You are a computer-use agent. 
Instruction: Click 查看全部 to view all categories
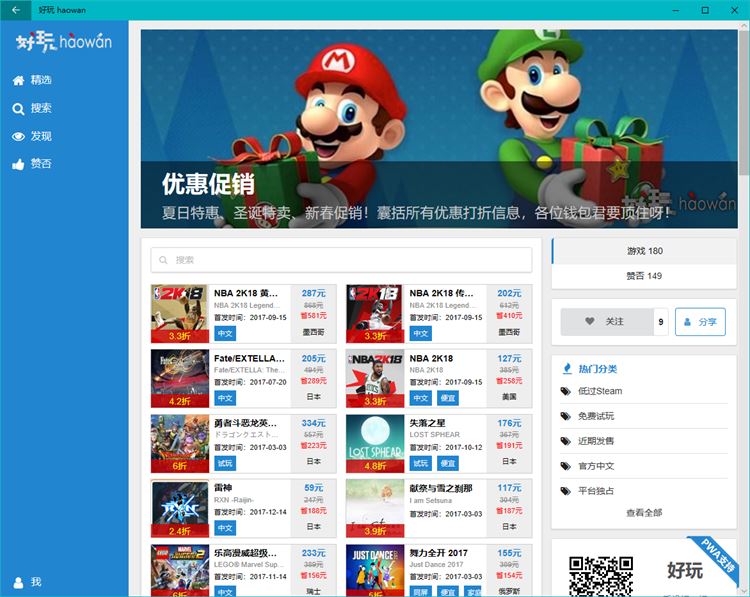pyautogui.click(x=644, y=513)
